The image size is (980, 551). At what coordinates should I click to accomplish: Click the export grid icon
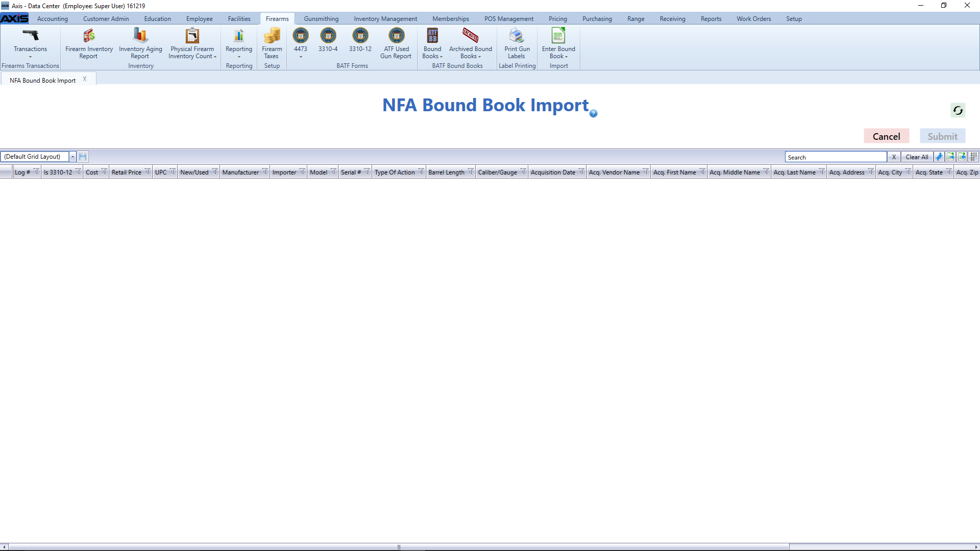pos(950,157)
